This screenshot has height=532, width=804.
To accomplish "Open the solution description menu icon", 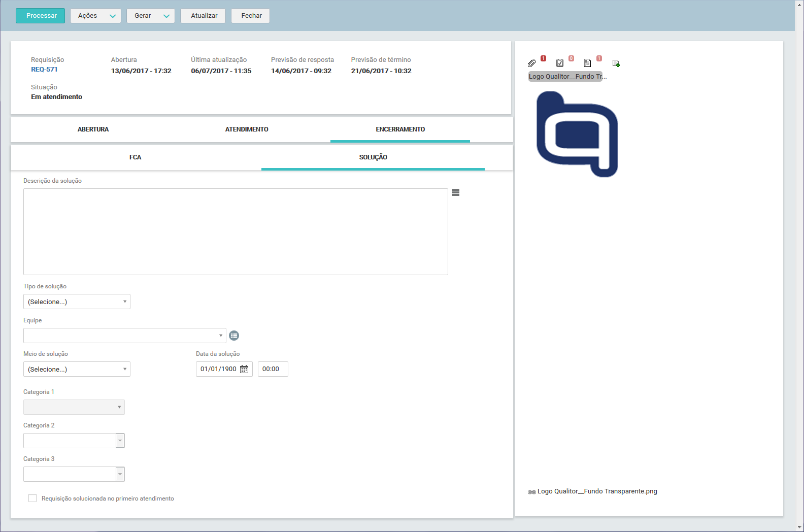I will pos(456,192).
